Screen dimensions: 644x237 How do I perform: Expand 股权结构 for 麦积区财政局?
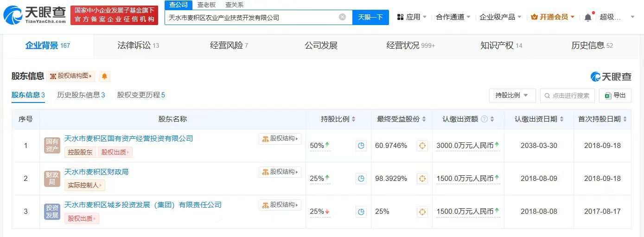(x=280, y=172)
